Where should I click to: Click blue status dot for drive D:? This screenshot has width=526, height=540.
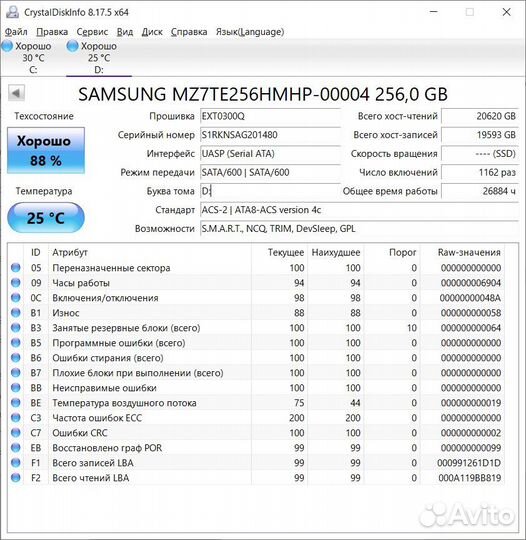coord(72,46)
